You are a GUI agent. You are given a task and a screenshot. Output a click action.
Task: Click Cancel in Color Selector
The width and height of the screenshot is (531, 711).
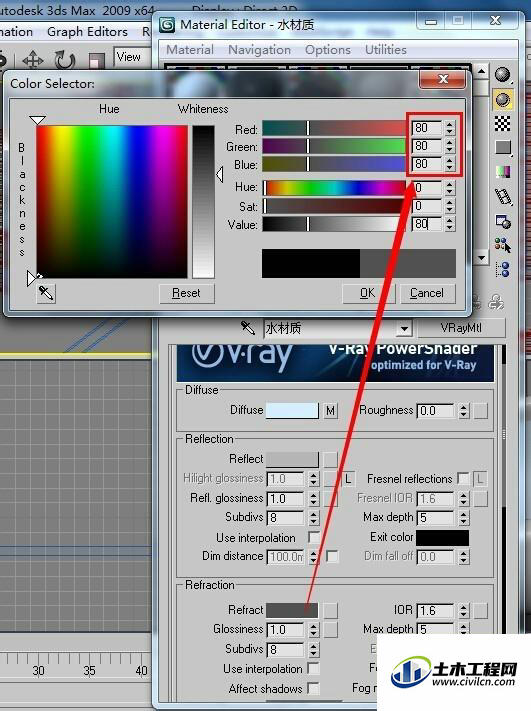pos(427,293)
